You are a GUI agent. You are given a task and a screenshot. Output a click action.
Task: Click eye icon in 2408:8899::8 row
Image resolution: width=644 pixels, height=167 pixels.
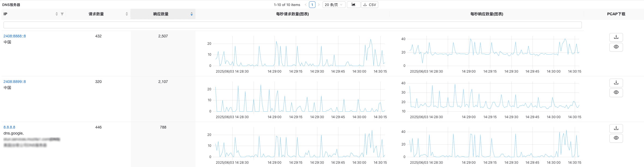pyautogui.click(x=616, y=93)
